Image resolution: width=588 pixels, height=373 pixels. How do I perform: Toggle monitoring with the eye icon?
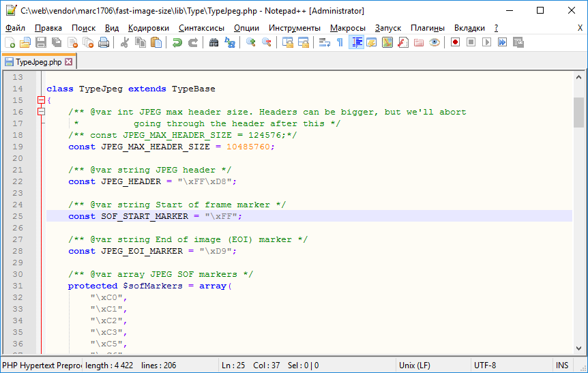pos(435,42)
